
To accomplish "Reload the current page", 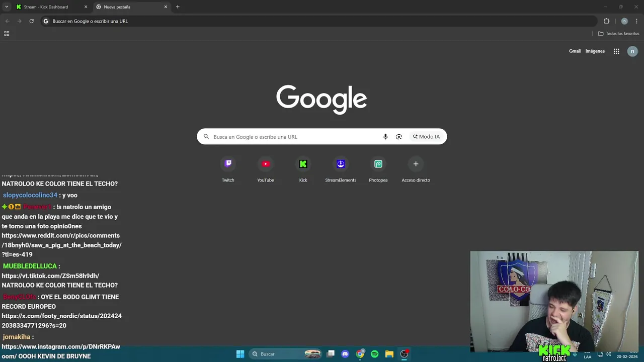I will click(x=31, y=21).
